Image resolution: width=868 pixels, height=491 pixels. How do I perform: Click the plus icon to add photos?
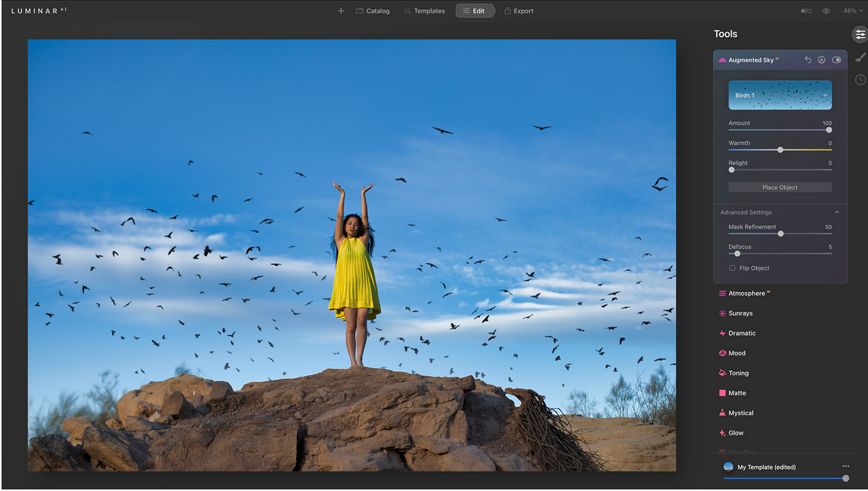pyautogui.click(x=341, y=11)
